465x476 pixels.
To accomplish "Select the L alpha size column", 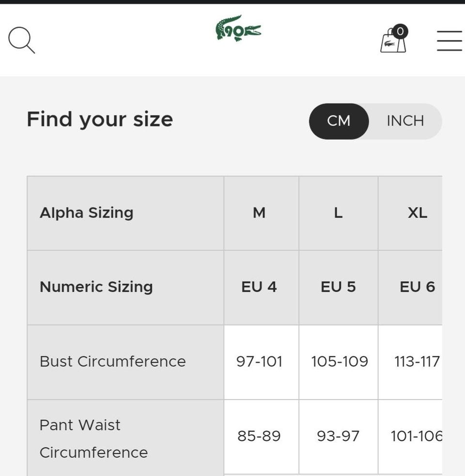I will click(x=339, y=213).
